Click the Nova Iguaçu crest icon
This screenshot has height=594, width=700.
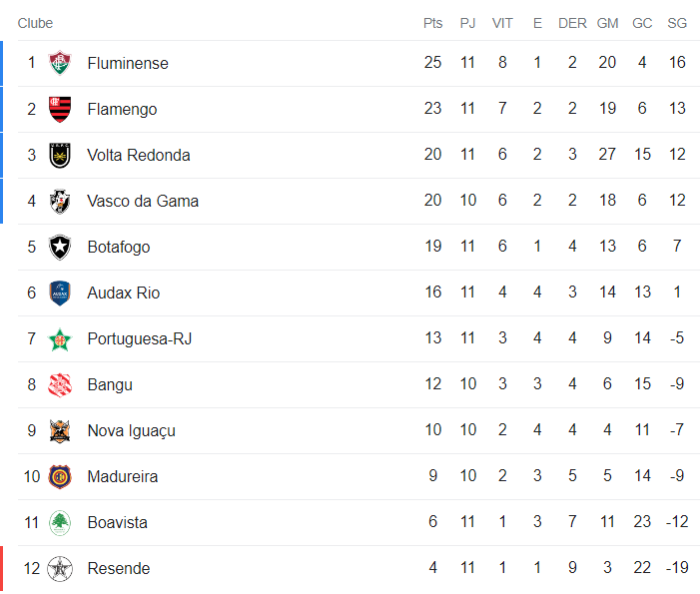[60, 430]
